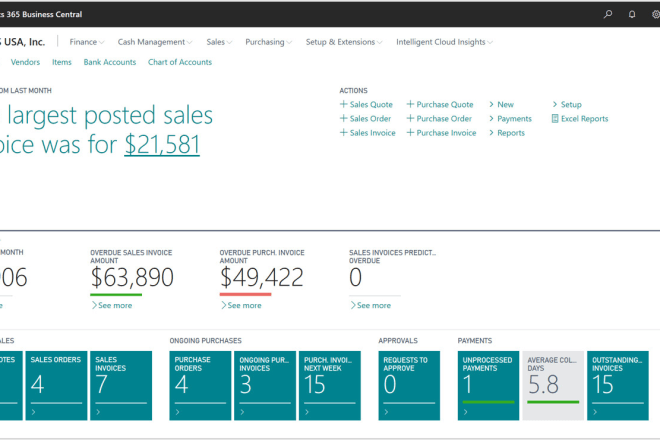
Task: Expand the Cash Management menu
Action: coord(155,42)
